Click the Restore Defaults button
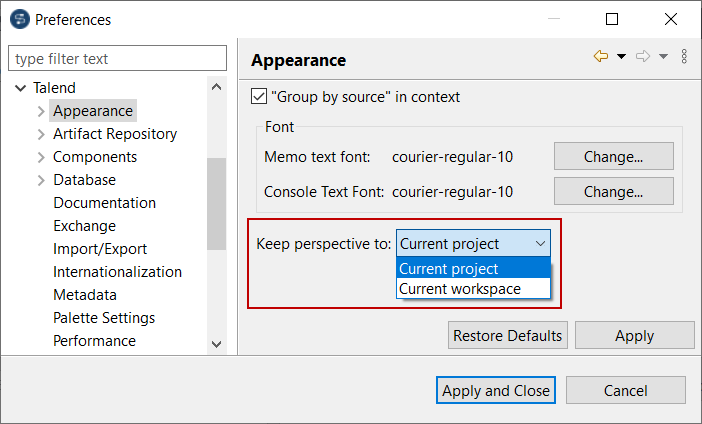Viewport: 702px width, 424px height. pyautogui.click(x=508, y=336)
